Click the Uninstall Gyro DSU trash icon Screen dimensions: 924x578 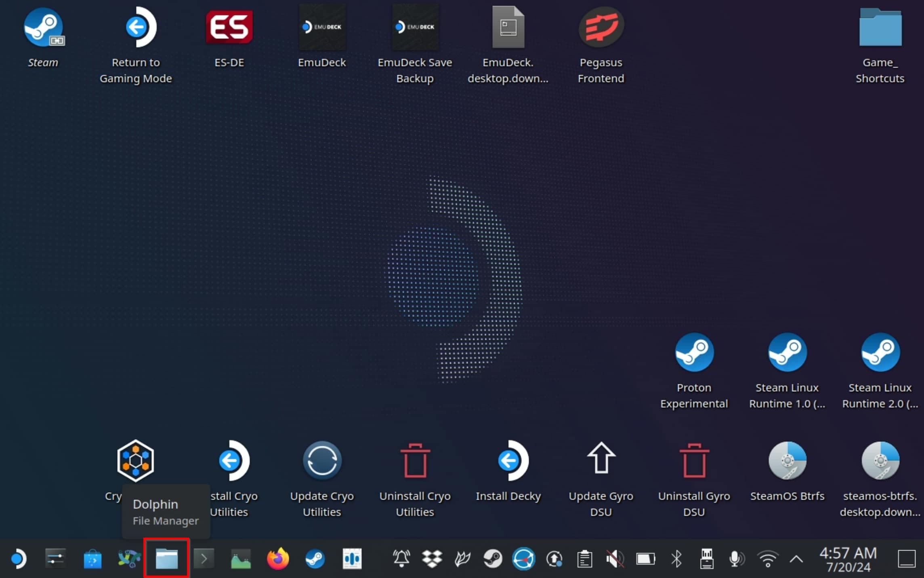pyautogui.click(x=694, y=461)
